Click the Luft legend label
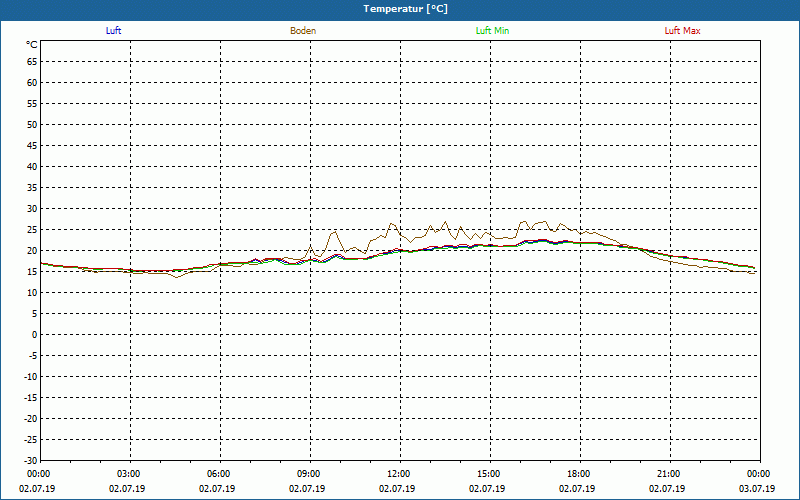The image size is (800, 500). [113, 31]
